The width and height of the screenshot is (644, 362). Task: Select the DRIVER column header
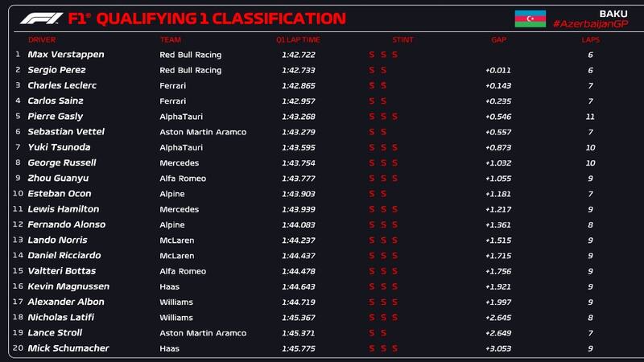(x=42, y=39)
